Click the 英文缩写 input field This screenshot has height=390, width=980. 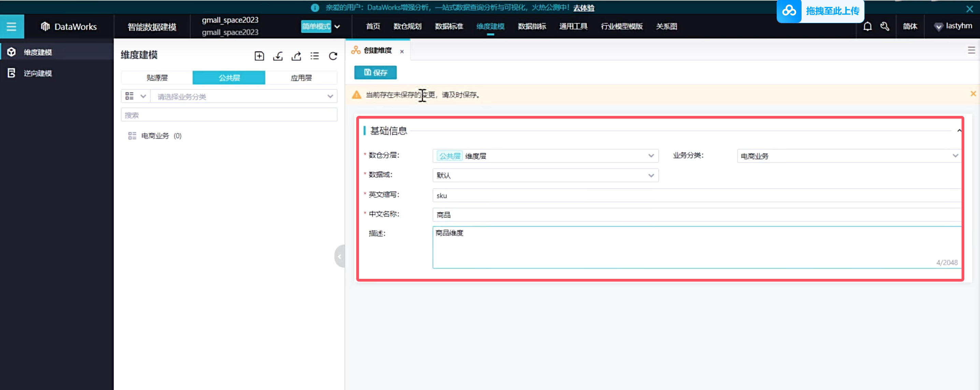click(696, 195)
